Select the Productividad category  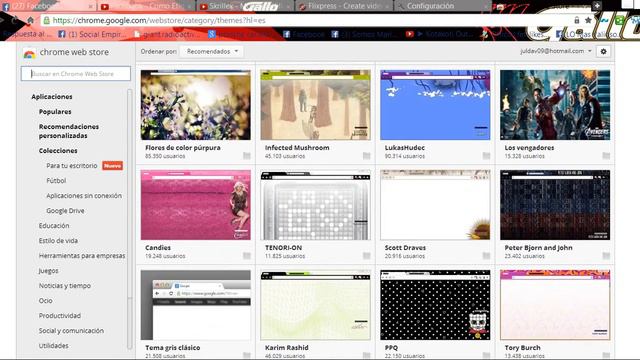(x=60, y=316)
